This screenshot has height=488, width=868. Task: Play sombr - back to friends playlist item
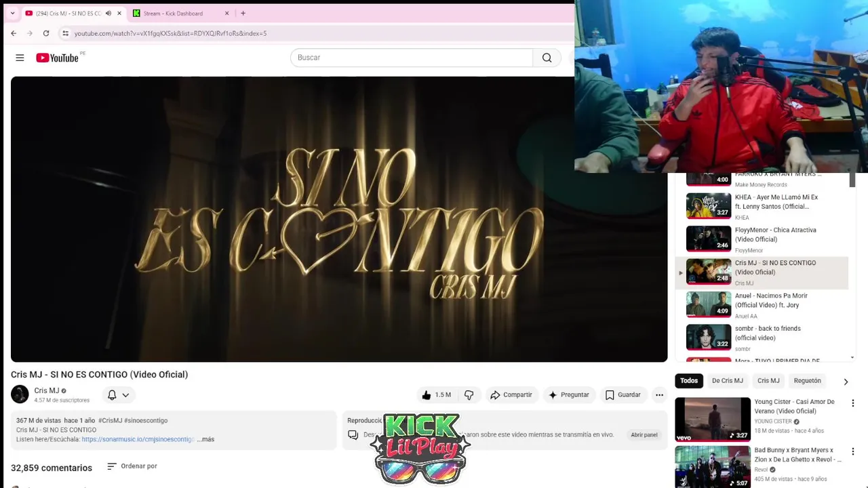tap(762, 338)
